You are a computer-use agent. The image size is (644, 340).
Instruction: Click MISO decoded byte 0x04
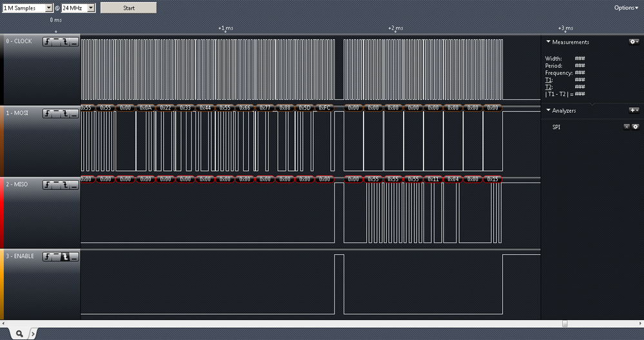453,179
